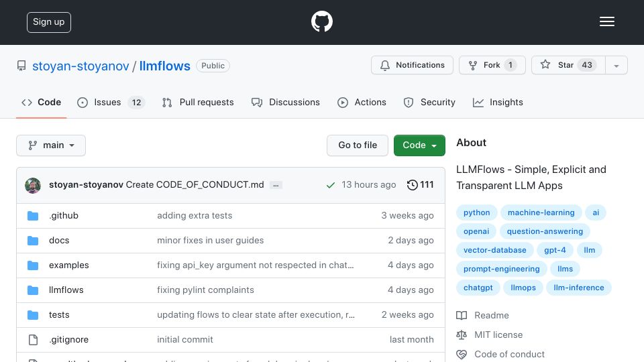The image size is (644, 362).
Task: Click the folder icon for examples
Action: click(x=33, y=265)
